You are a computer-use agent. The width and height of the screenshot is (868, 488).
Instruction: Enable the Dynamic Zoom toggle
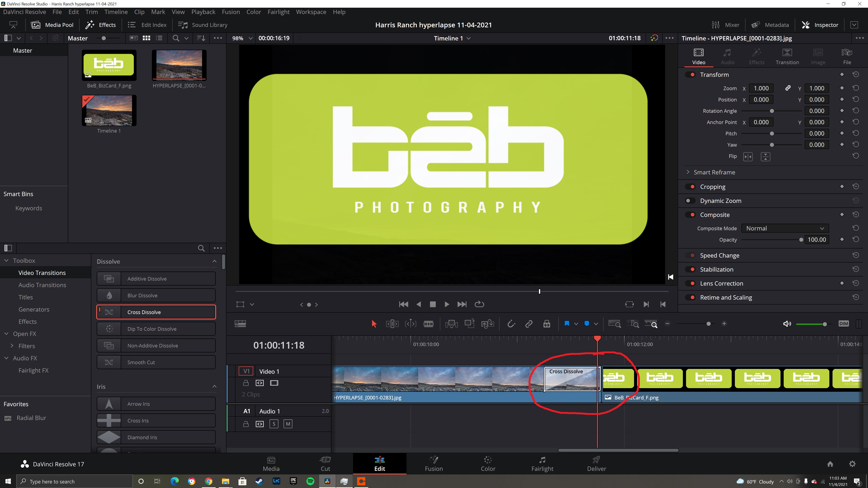coord(690,201)
